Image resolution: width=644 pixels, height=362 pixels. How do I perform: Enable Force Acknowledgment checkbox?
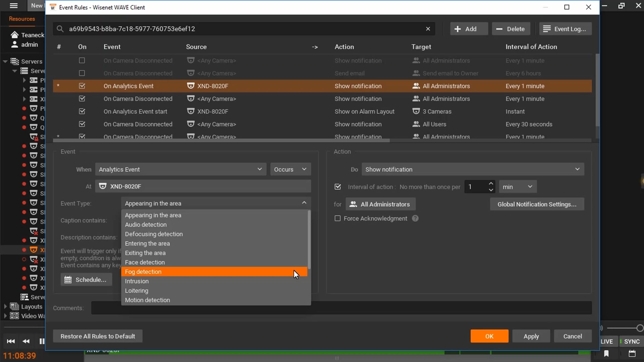338,219
